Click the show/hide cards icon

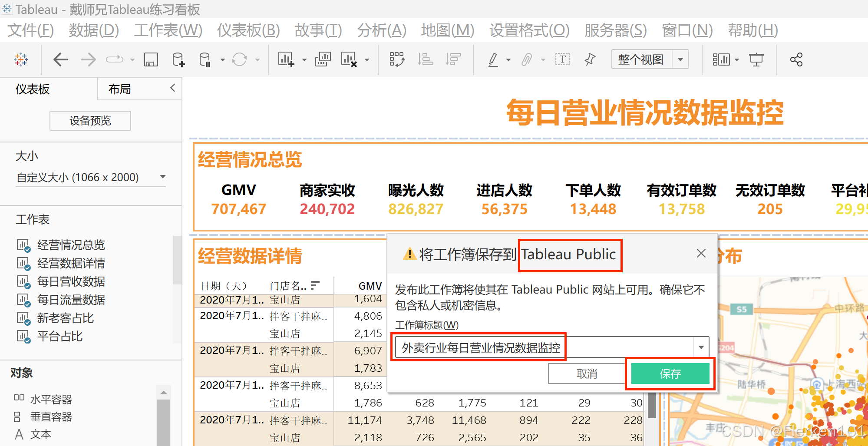tap(721, 59)
